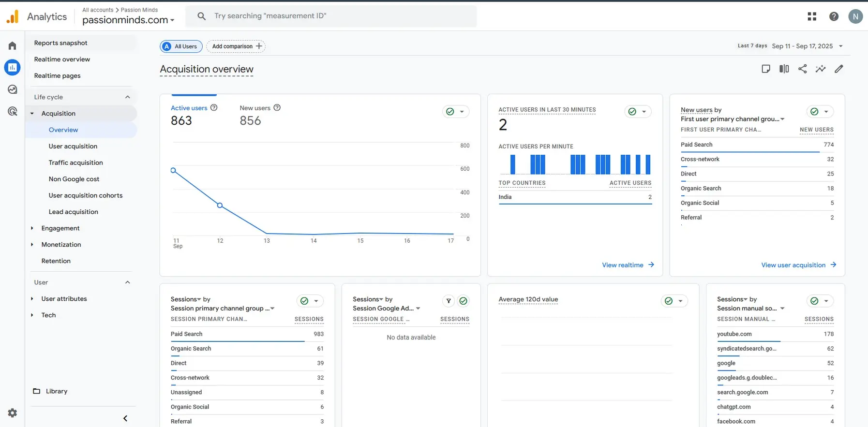Viewport: 868px width, 427px height.
Task: Expand the Engagement menu item
Action: pyautogui.click(x=60, y=228)
